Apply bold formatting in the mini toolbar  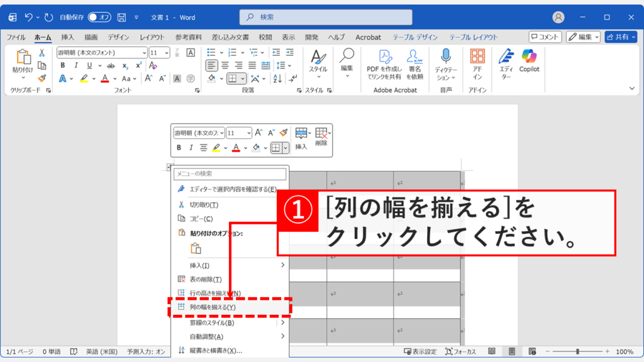click(x=179, y=148)
